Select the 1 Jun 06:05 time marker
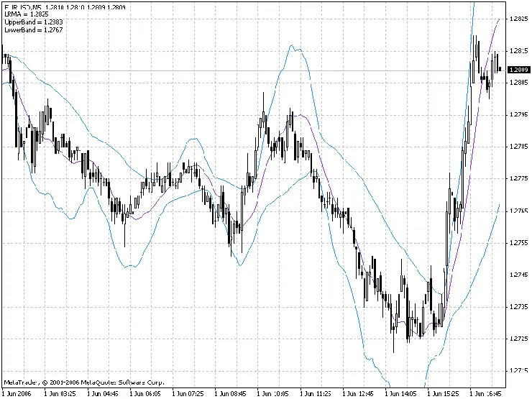 pos(145,393)
